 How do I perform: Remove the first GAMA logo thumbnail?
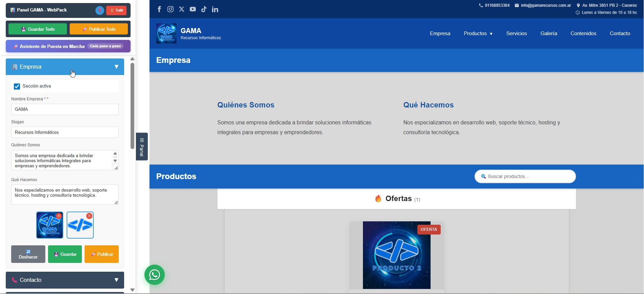[x=59, y=216]
